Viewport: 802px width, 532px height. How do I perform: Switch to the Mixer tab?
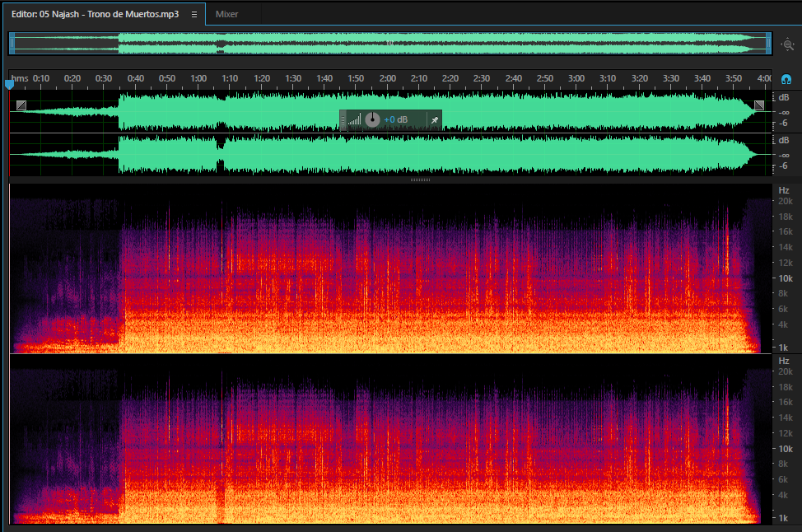(x=226, y=14)
